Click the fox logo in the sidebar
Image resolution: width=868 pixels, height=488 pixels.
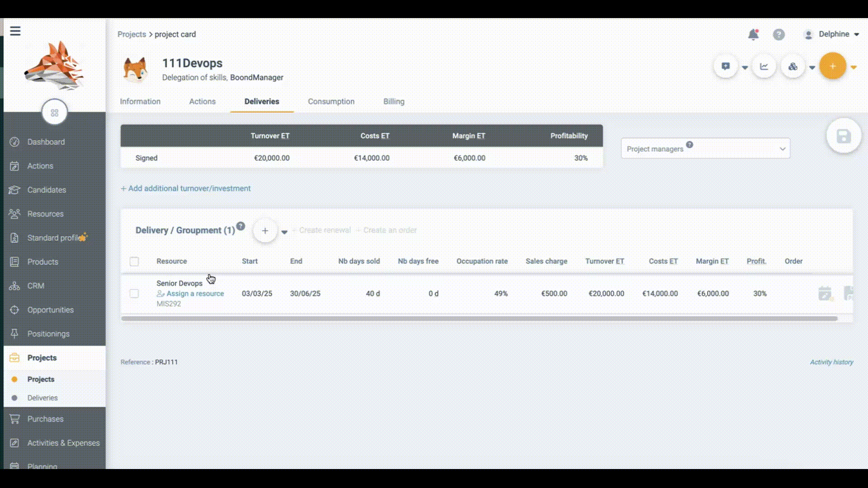[54, 66]
